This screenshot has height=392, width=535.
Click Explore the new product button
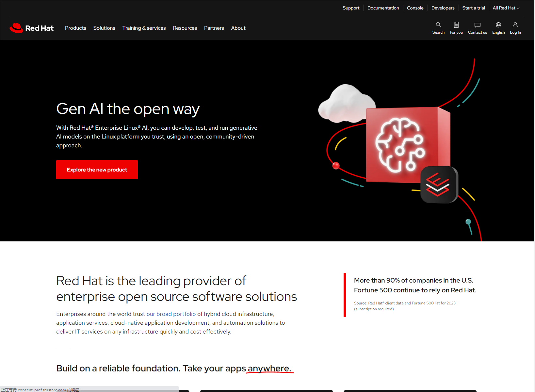(x=97, y=170)
